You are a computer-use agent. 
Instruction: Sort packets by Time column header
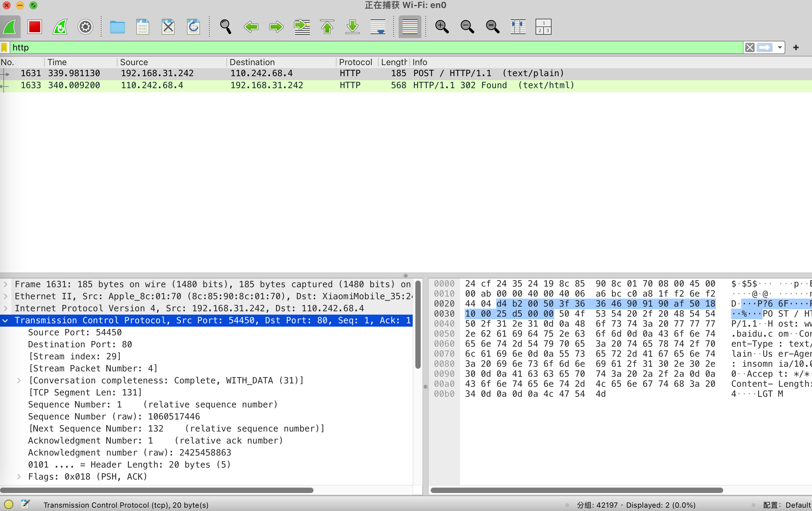point(57,62)
